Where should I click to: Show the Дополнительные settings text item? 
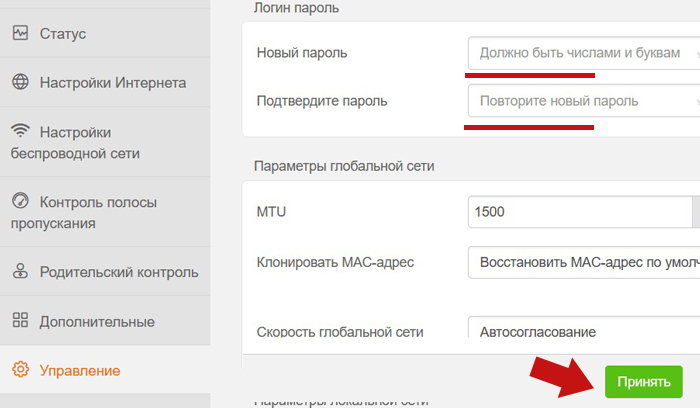(x=96, y=322)
